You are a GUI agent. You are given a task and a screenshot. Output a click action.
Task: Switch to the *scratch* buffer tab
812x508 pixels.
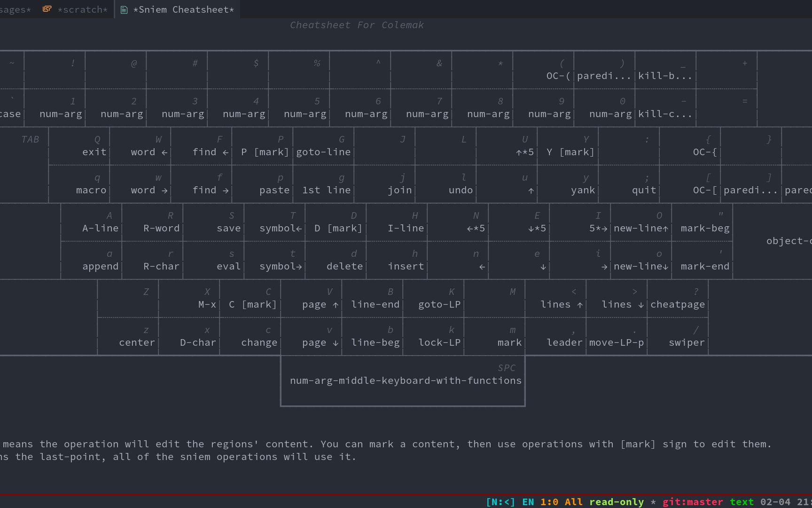pyautogui.click(x=75, y=9)
